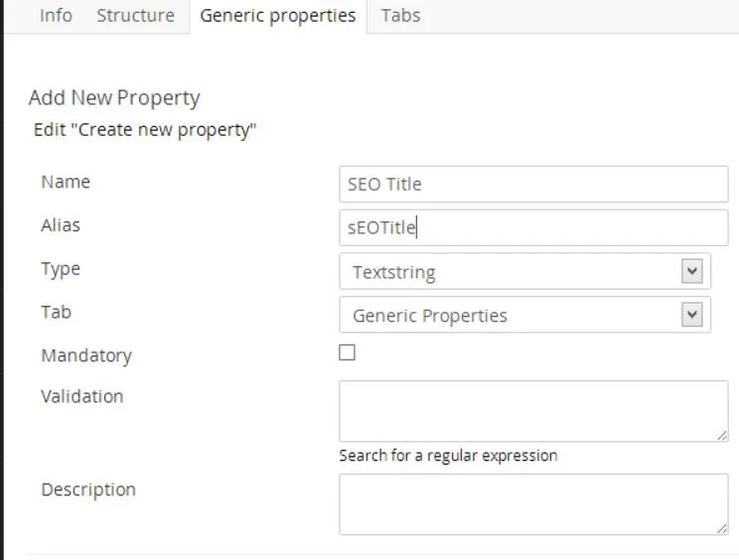Click the Search for a regular expression link
Screen dimensions: 739x560
pyautogui.click(x=448, y=456)
